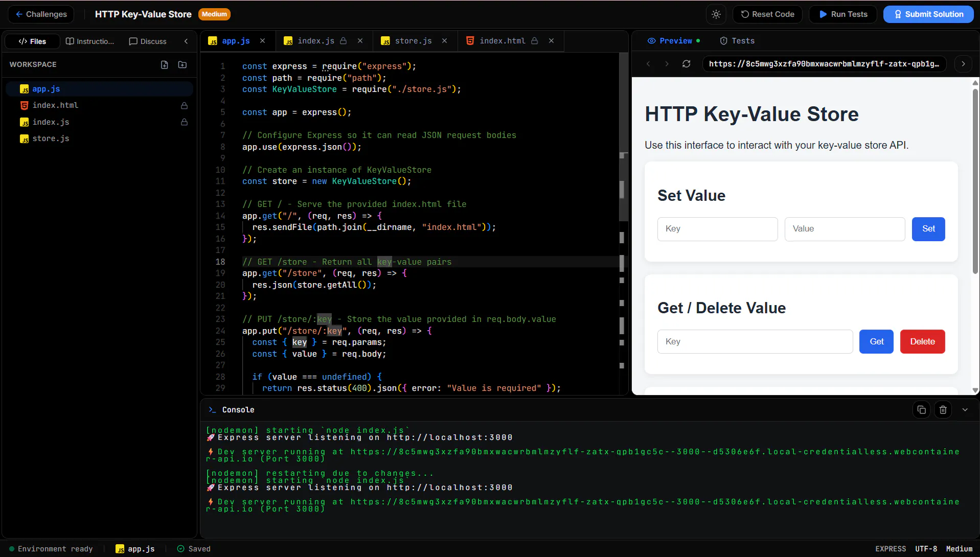Collapse the sidebar with the chevron
Screen dimensions: 980x557
186,41
